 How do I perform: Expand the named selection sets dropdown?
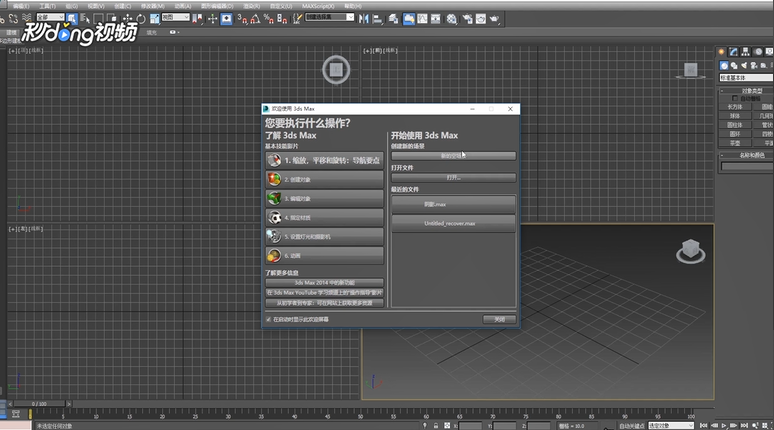coord(329,17)
